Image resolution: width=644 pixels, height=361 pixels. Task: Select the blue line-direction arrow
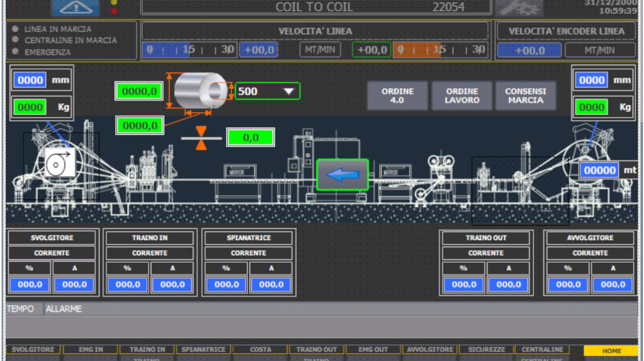pyautogui.click(x=342, y=175)
